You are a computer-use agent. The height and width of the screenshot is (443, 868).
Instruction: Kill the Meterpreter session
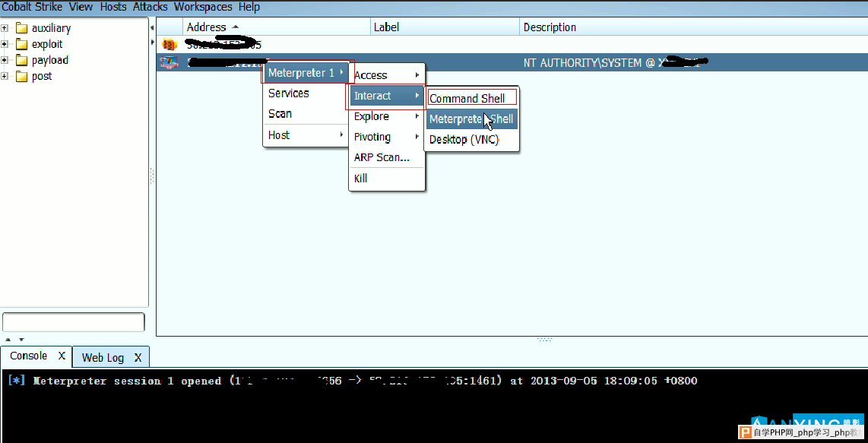coord(387,179)
